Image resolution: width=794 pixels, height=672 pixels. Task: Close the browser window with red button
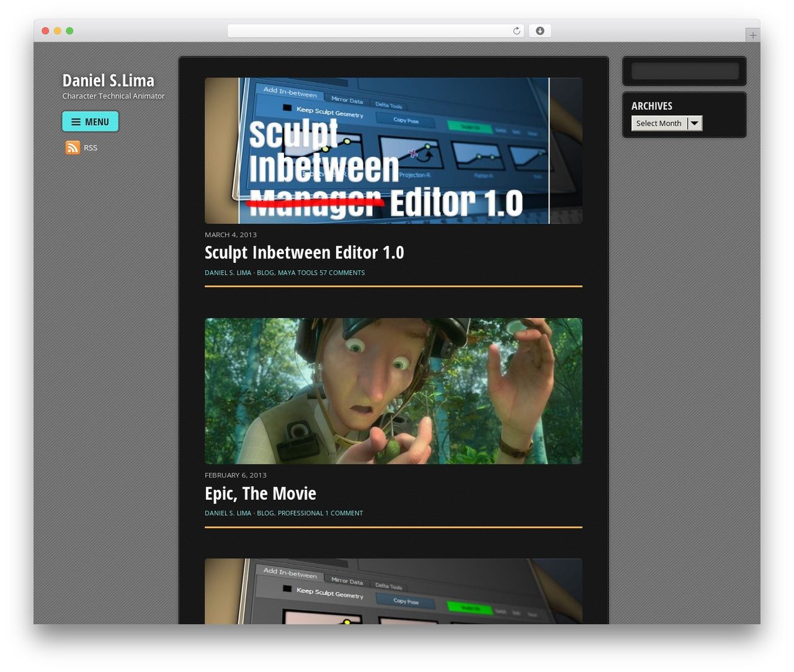(x=45, y=31)
